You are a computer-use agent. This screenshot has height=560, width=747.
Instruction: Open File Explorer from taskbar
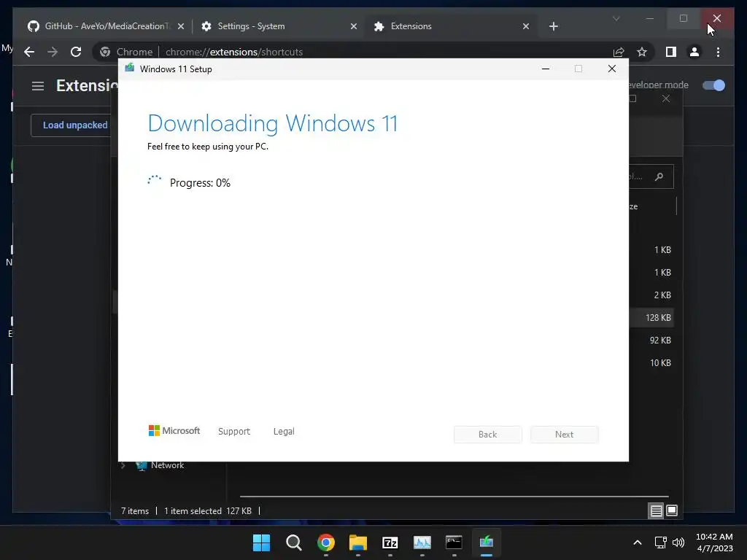(357, 542)
